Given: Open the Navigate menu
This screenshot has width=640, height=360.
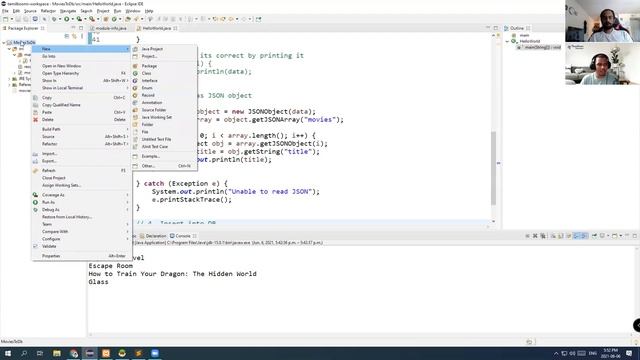Looking at the screenshot, I should click(68, 11).
